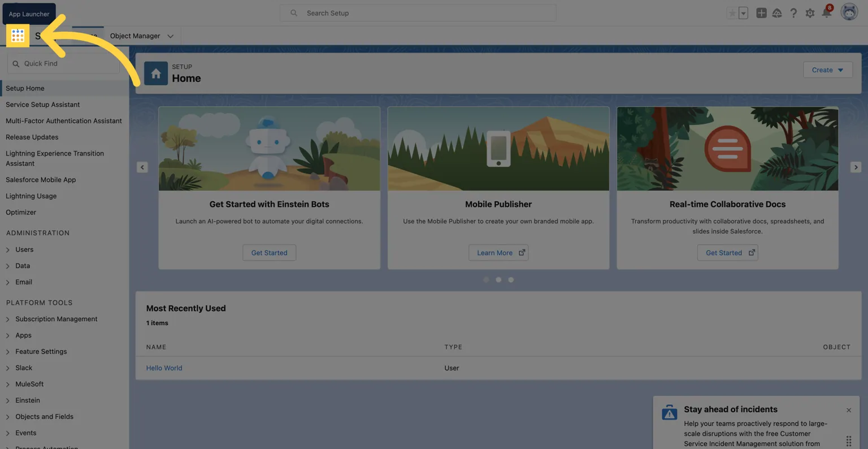The height and width of the screenshot is (449, 868).
Task: Focus the Quick Find input
Action: tap(64, 64)
